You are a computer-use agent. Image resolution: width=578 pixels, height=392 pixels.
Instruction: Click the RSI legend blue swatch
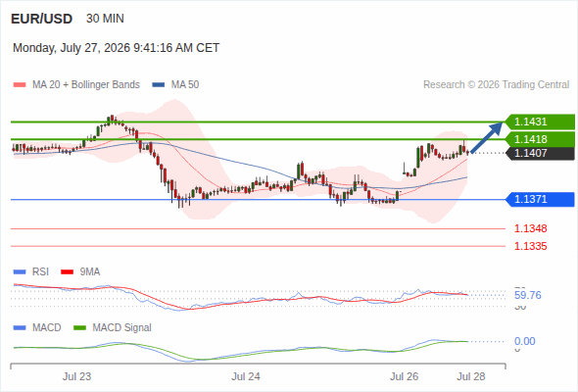pyautogui.click(x=20, y=272)
